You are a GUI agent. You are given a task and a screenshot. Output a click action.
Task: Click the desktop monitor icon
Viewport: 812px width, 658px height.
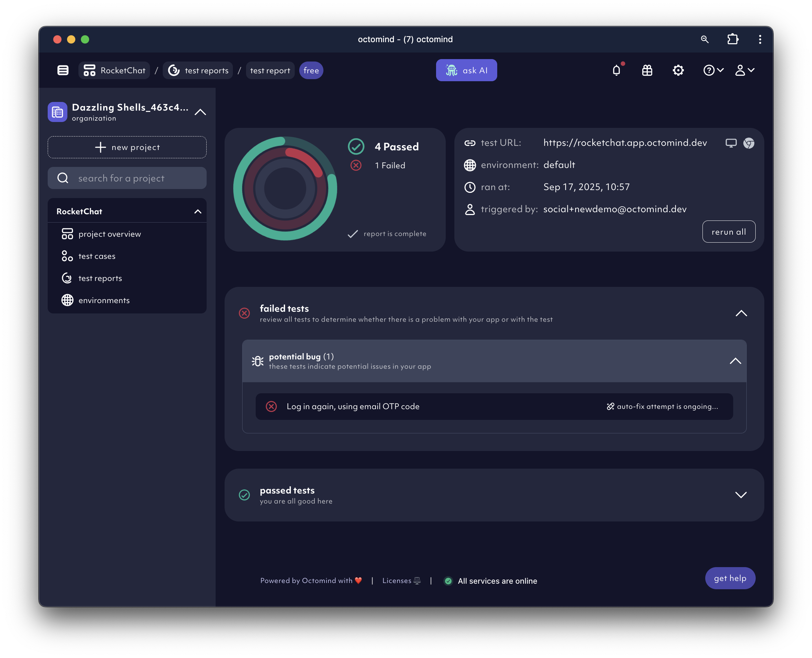click(731, 143)
